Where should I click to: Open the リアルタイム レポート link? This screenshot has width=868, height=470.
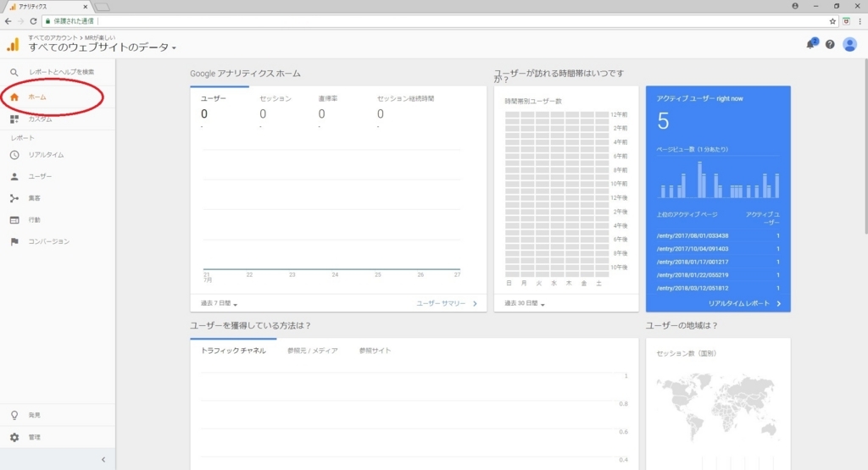(x=744, y=303)
